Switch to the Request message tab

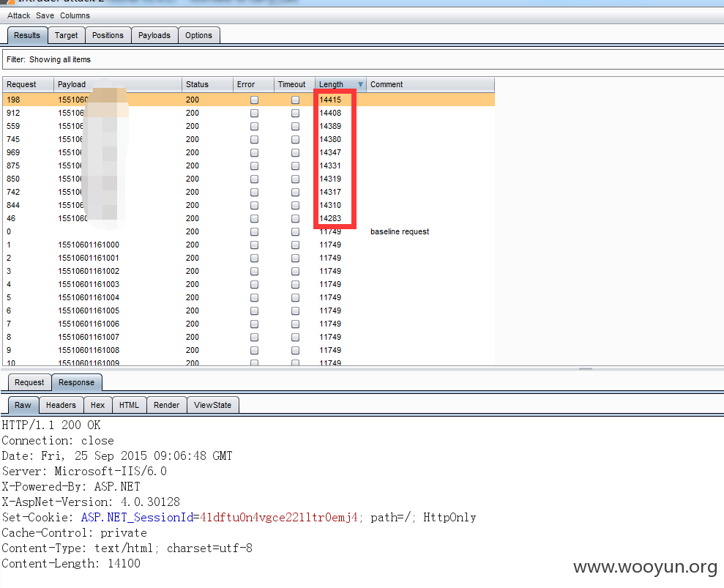click(29, 382)
